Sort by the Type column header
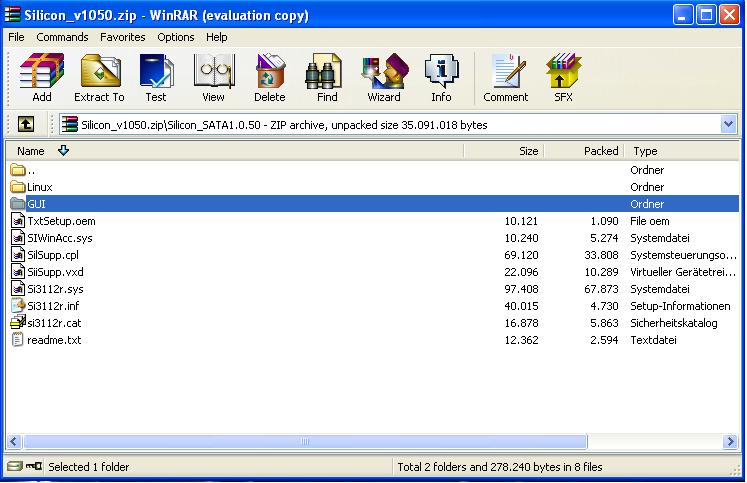This screenshot has height=483, width=747. (x=682, y=151)
